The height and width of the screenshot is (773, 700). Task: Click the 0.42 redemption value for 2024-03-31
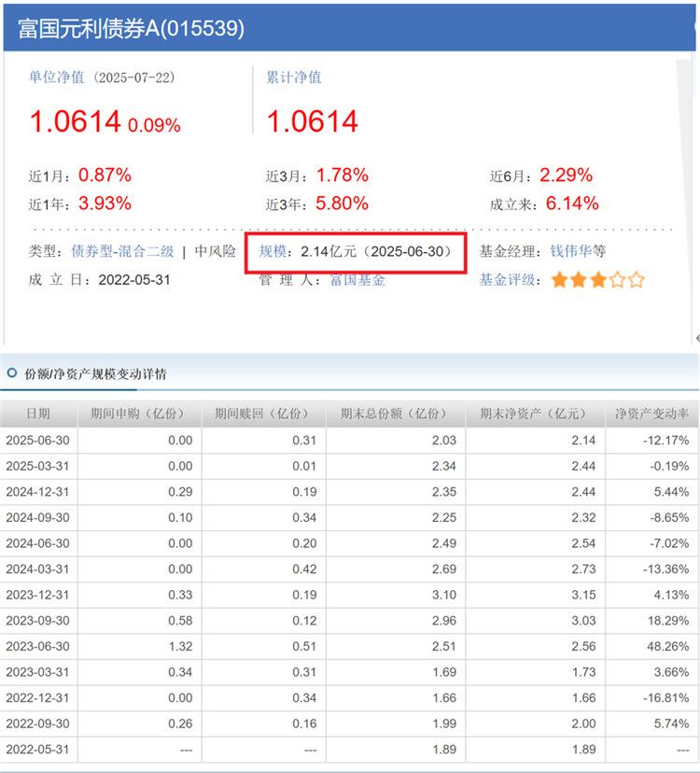(x=304, y=569)
